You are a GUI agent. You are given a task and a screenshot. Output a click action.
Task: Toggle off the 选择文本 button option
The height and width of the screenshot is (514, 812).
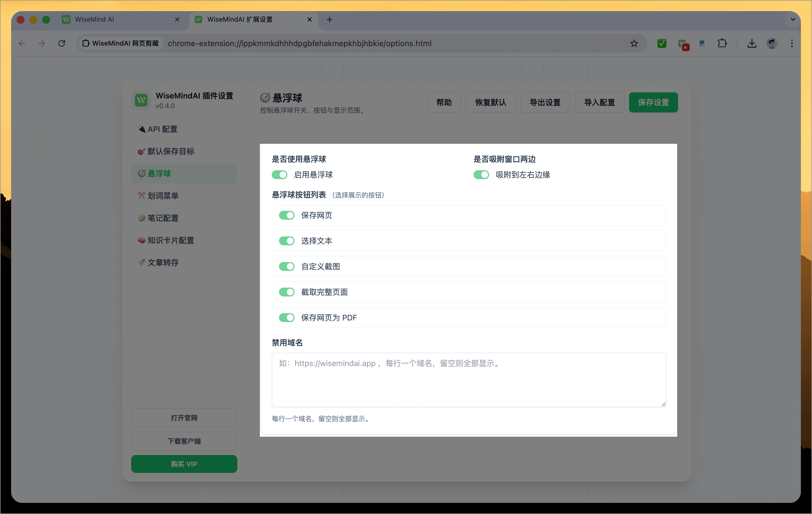[x=287, y=241]
